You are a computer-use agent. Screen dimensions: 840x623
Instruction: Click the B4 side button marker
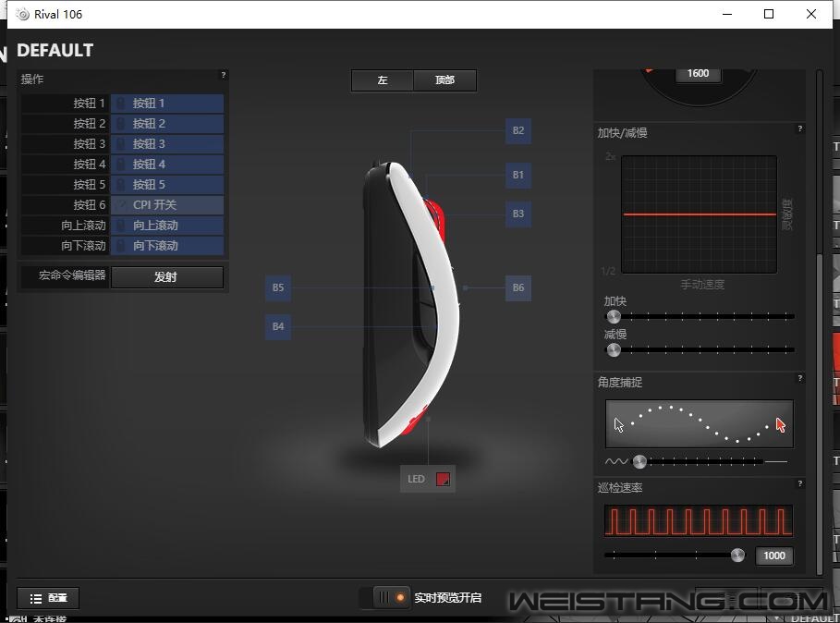tap(277, 326)
